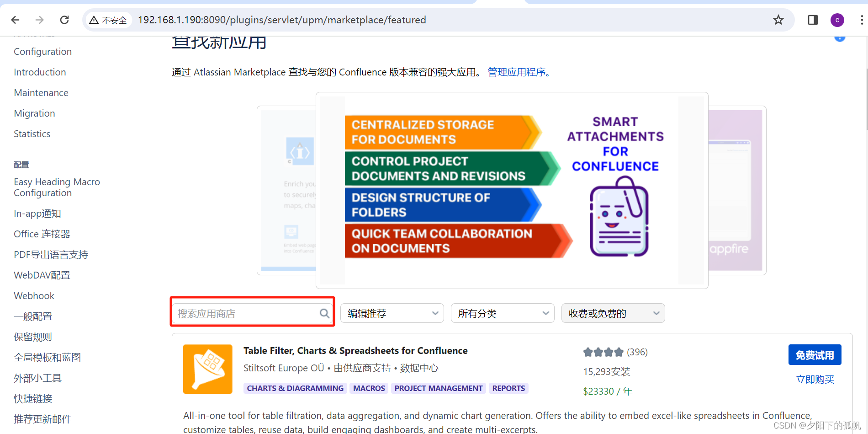Click the browser forward arrow
The image size is (868, 434).
(40, 20)
